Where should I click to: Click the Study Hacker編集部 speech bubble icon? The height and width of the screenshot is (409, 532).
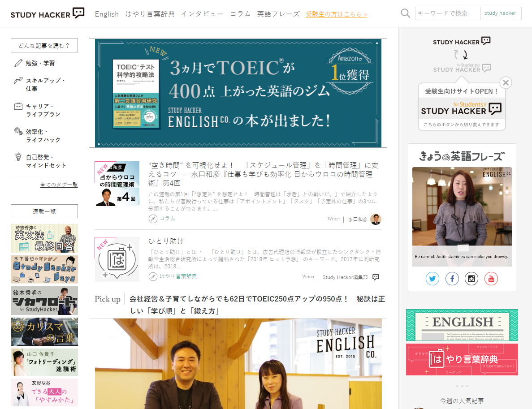(376, 277)
